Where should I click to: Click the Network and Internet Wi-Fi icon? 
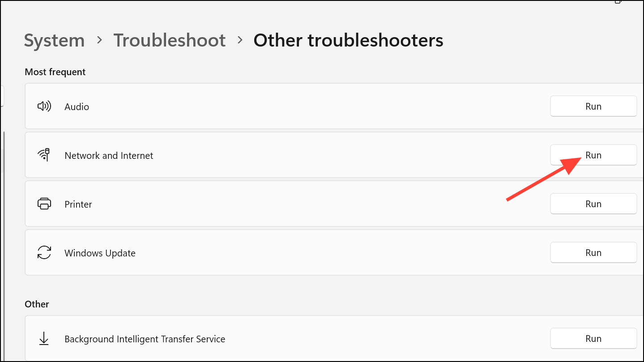(44, 155)
